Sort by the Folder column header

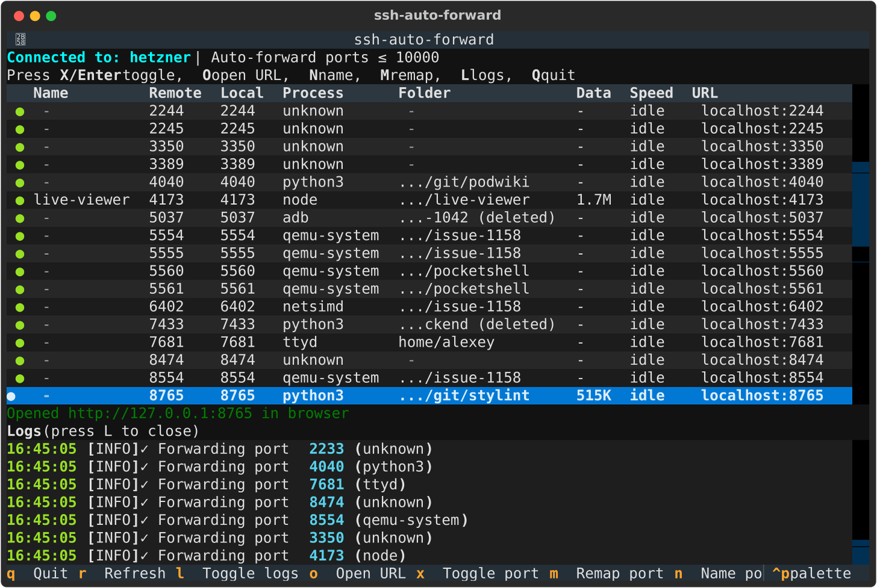(425, 93)
